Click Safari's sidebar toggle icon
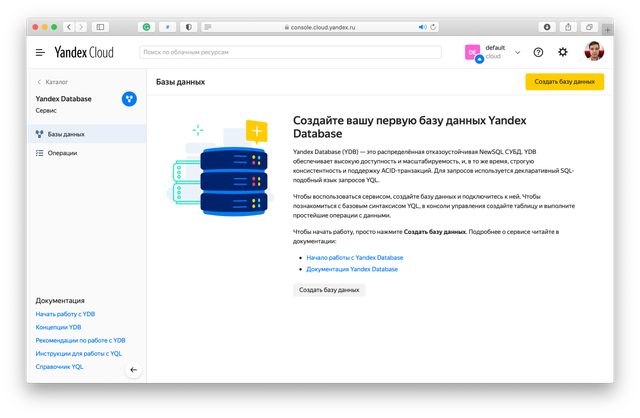This screenshot has height=418, width=640. (x=103, y=26)
